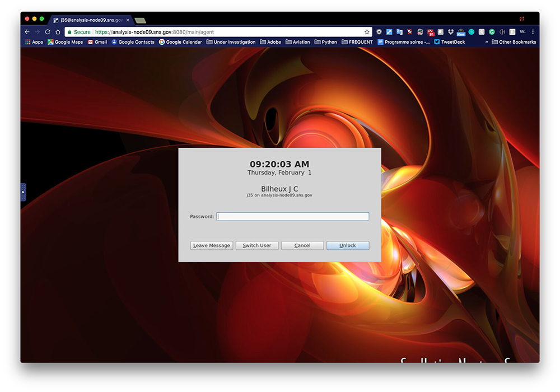Click the Switch User button
The image size is (560, 392).
coord(257,245)
